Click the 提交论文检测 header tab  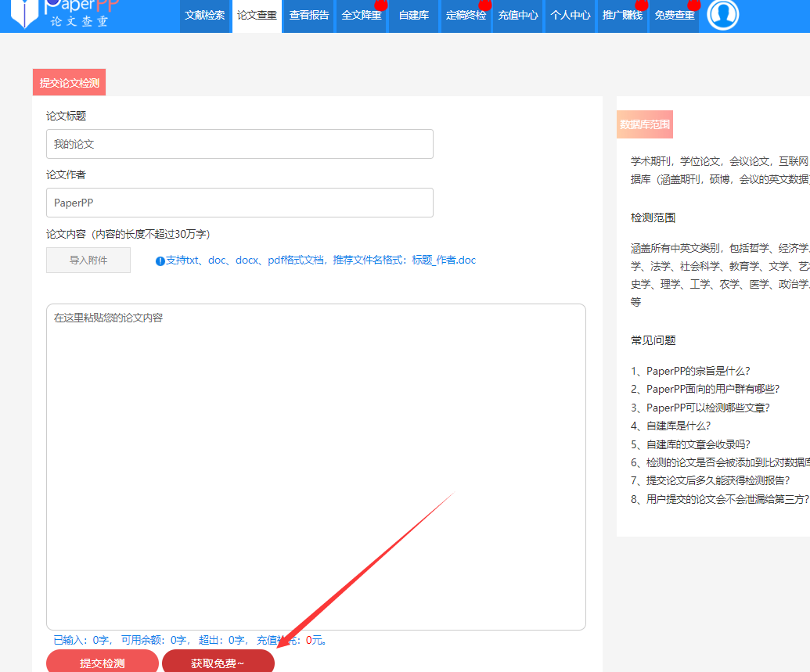[69, 83]
